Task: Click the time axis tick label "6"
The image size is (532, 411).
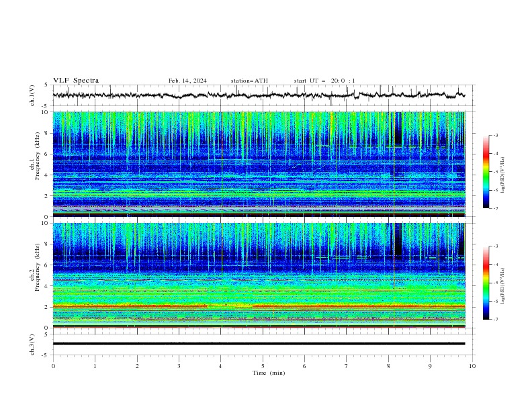Action: (x=305, y=366)
